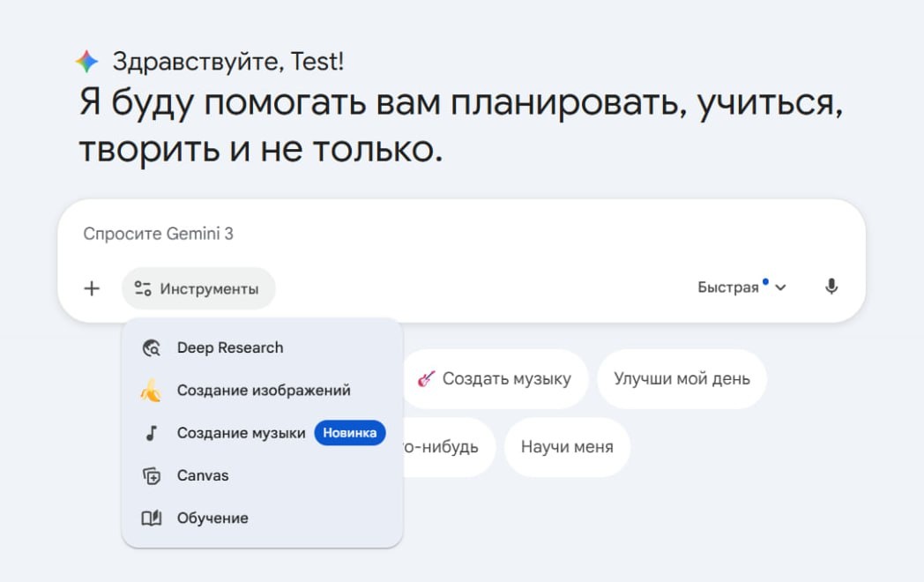This screenshot has width=924, height=582.
Task: Select Canvas from tools menu
Action: point(262,475)
